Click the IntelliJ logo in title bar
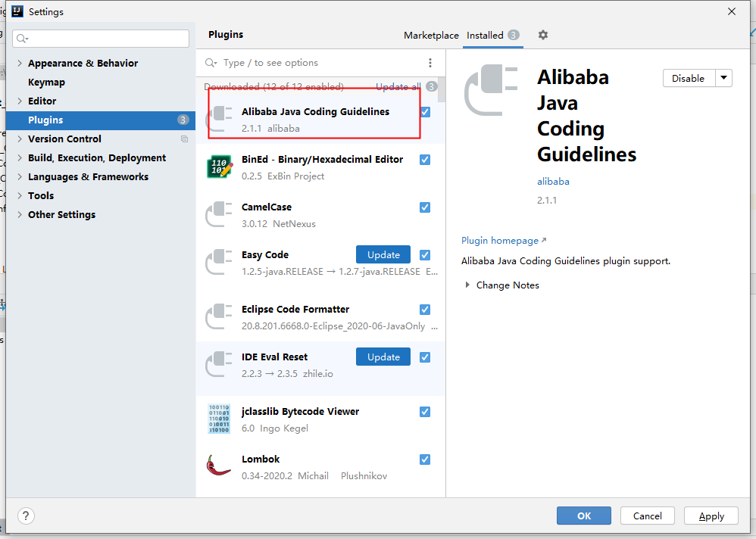Screen dimensions: 756x539 click(17, 11)
